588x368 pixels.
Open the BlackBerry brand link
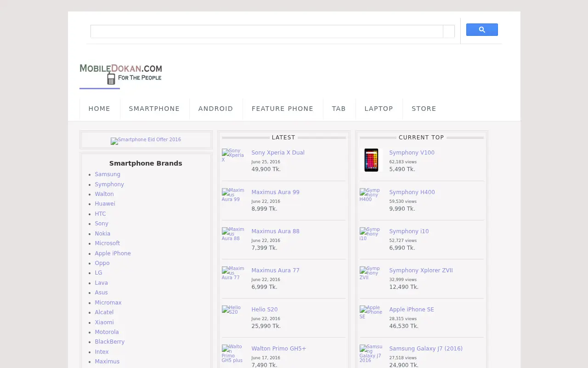(x=110, y=342)
